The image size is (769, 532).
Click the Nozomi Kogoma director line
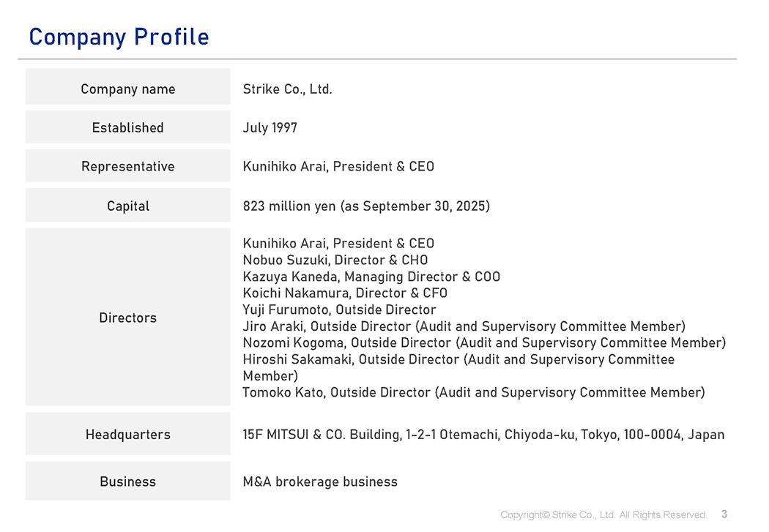tap(483, 343)
